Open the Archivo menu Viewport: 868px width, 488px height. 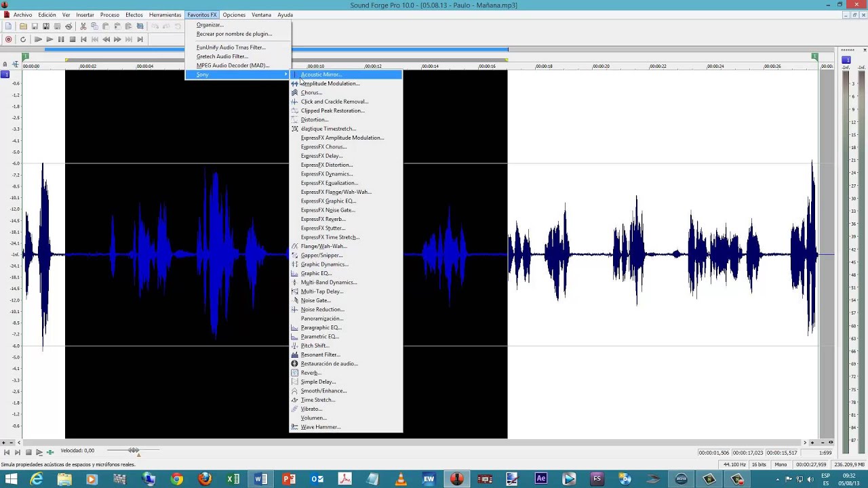pos(22,15)
